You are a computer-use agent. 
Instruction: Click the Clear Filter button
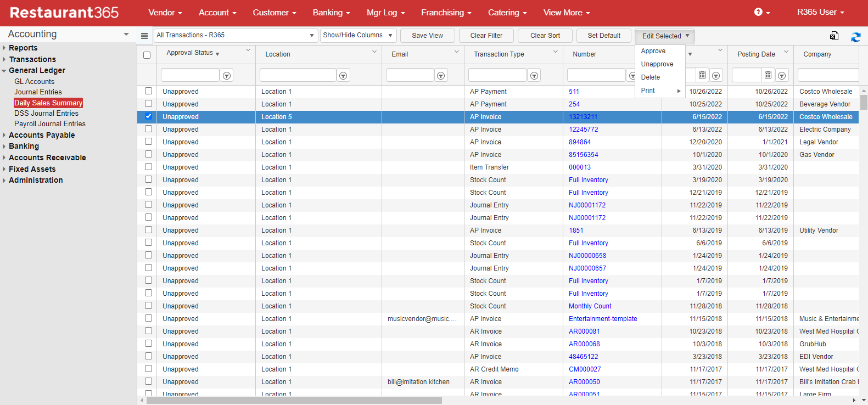tap(486, 36)
